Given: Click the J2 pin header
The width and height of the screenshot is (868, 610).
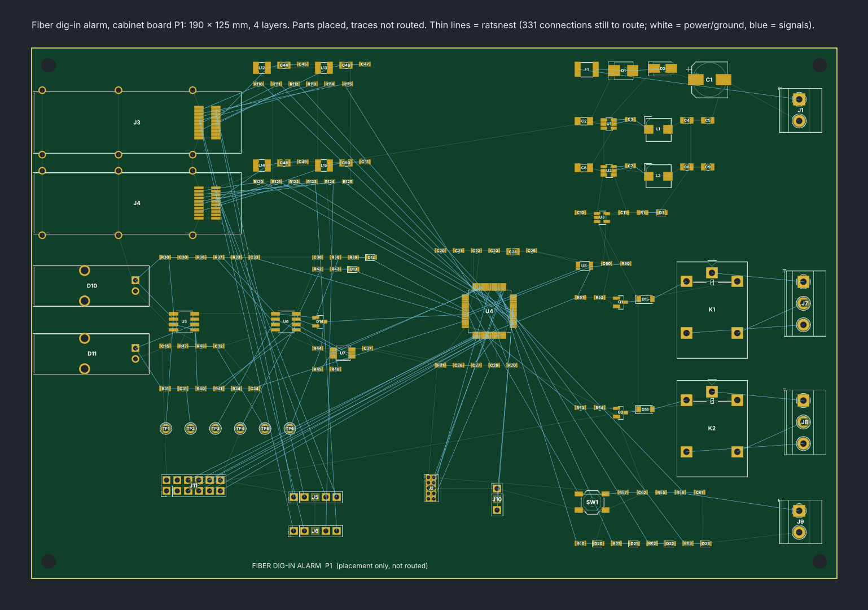Looking at the screenshot, I should point(431,488).
